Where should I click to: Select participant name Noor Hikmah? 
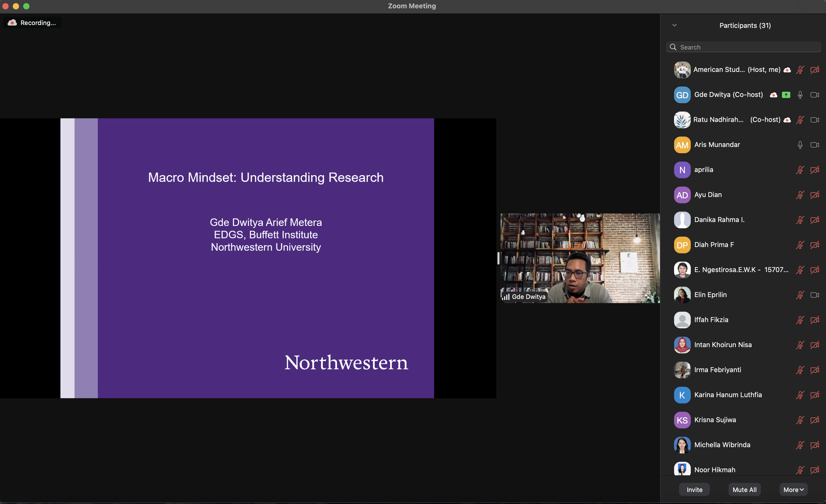715,470
